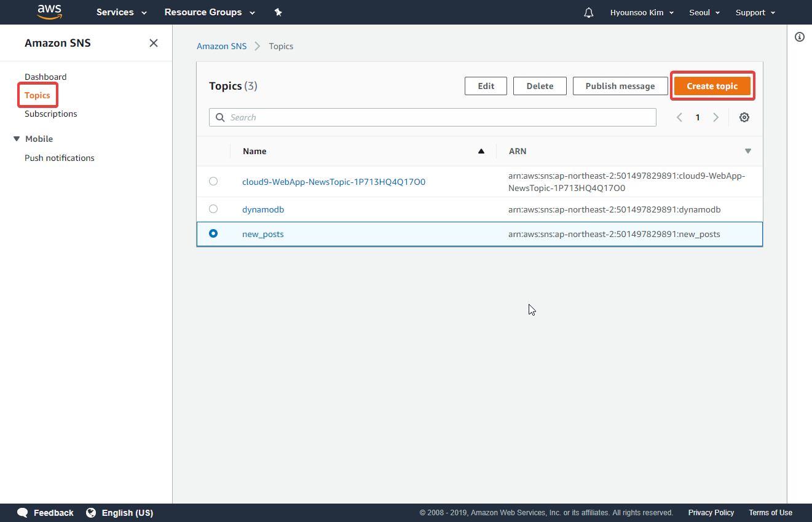Click the English (US) language selector
Viewport: 812px width, 522px height.
[x=127, y=513]
